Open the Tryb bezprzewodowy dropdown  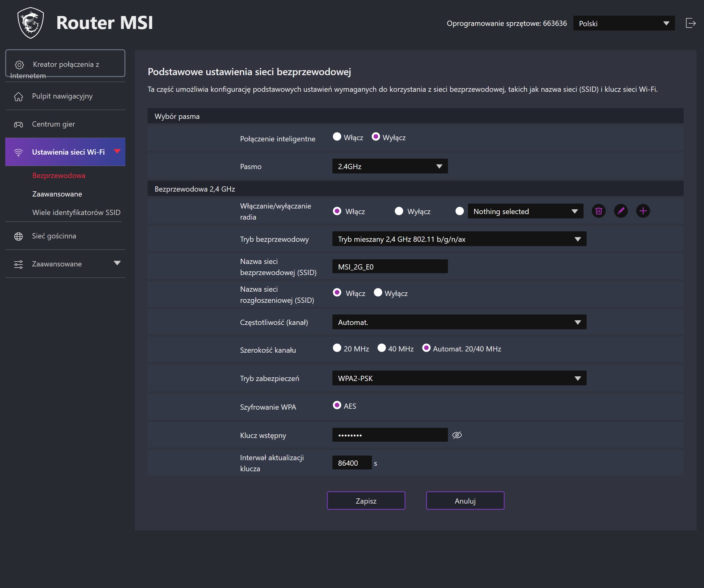[459, 239]
